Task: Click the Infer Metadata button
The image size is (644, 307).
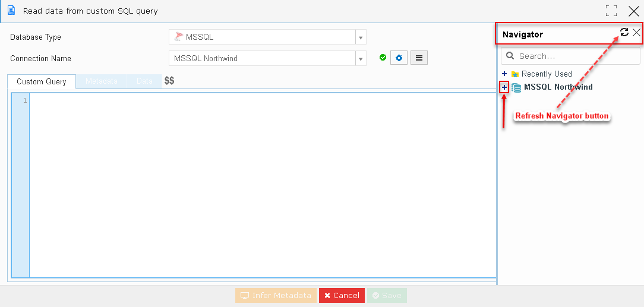Action: pos(276,296)
